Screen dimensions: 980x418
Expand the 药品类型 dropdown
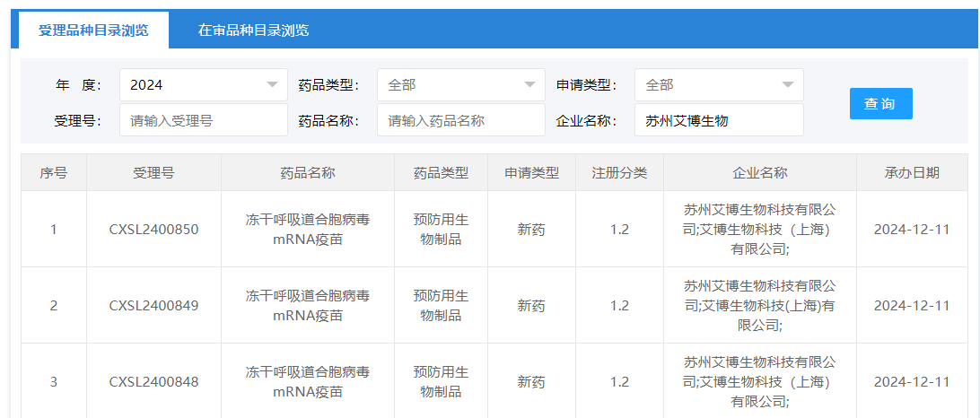pos(461,85)
